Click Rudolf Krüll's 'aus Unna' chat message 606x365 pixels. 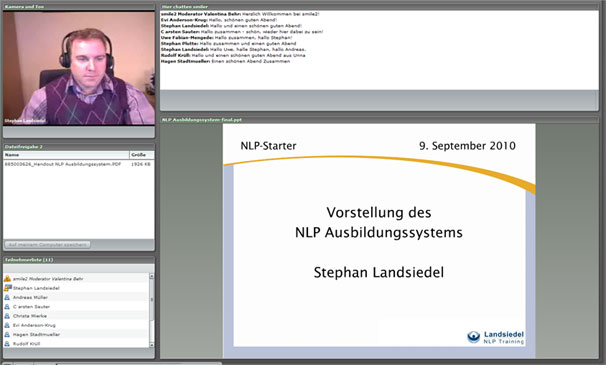tap(233, 55)
